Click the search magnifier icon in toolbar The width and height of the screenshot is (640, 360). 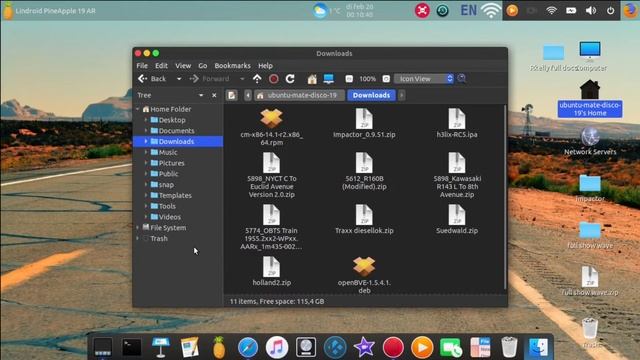tap(462, 78)
